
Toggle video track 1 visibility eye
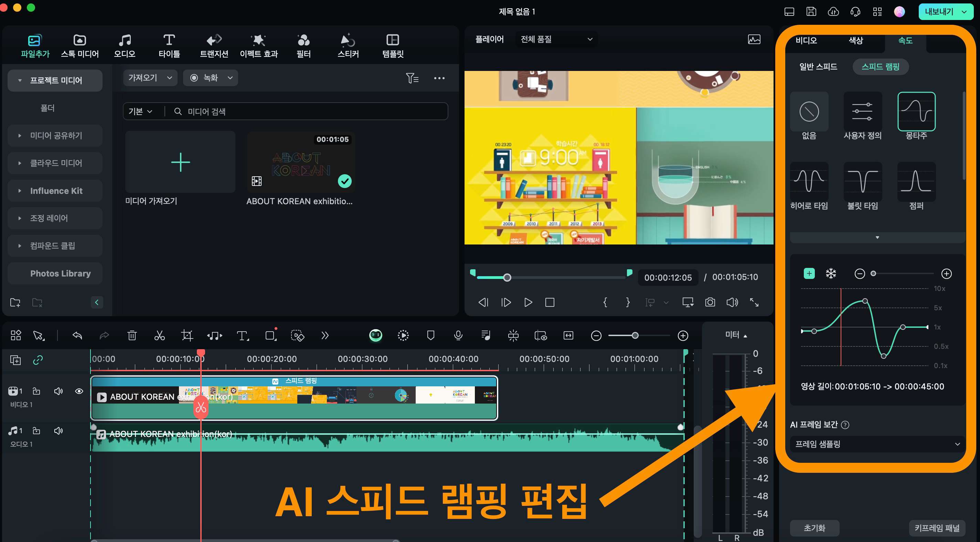pos(79,391)
